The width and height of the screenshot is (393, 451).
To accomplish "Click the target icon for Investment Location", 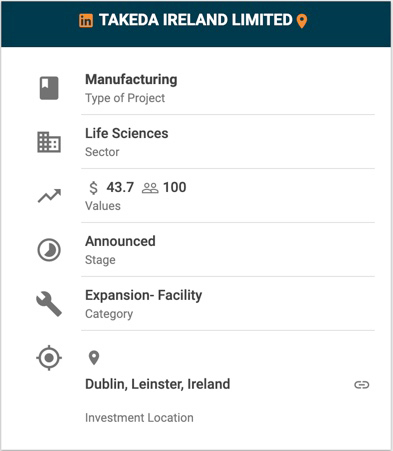I will coord(49,358).
